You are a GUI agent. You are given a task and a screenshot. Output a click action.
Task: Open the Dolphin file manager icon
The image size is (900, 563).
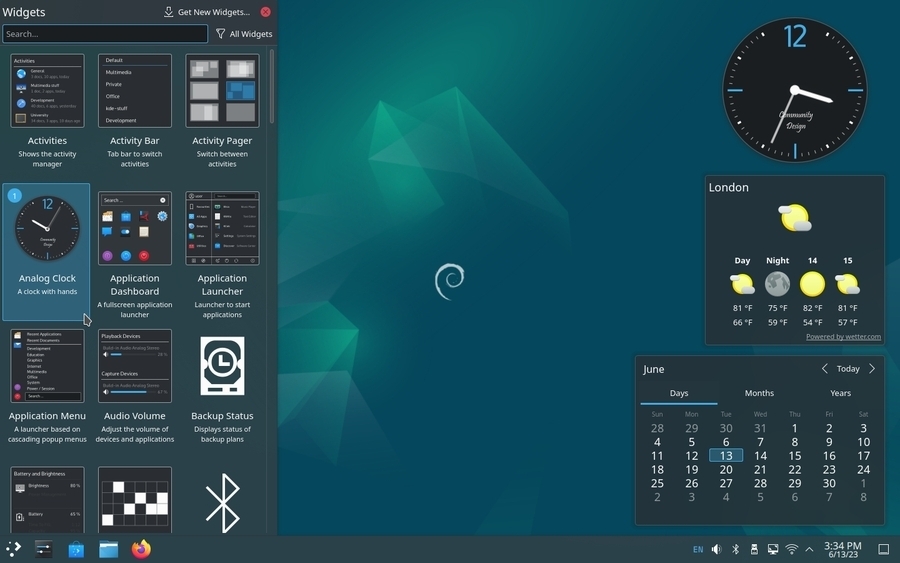[x=108, y=549]
